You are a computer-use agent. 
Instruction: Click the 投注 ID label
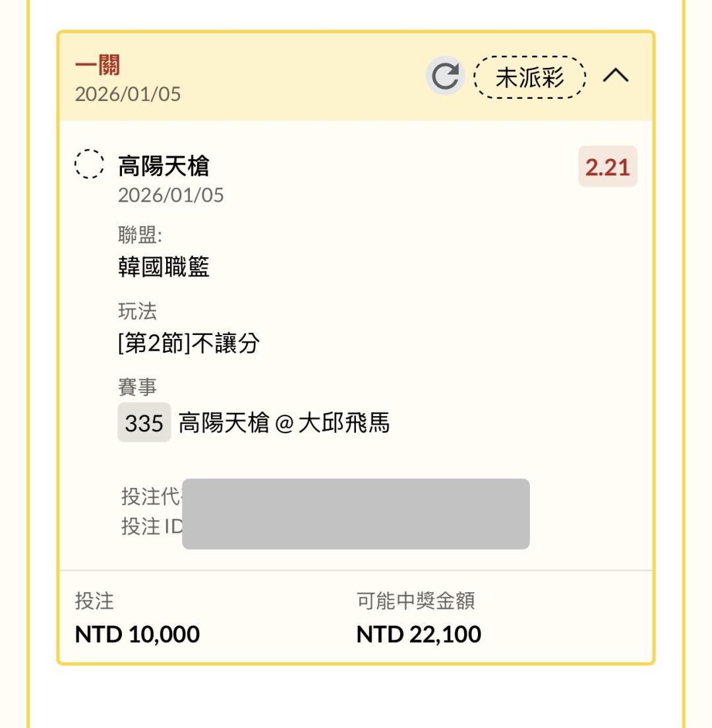[x=152, y=527]
